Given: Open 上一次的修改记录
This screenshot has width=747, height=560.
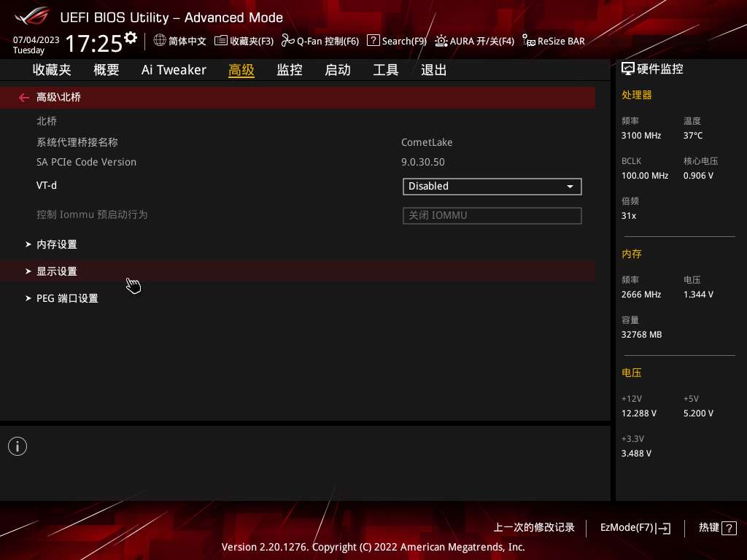Looking at the screenshot, I should click(533, 528).
